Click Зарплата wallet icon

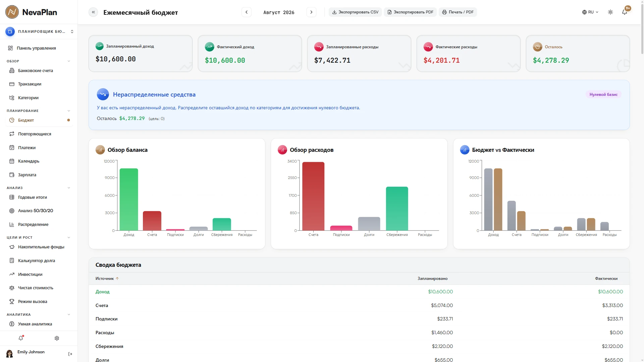coord(12,175)
